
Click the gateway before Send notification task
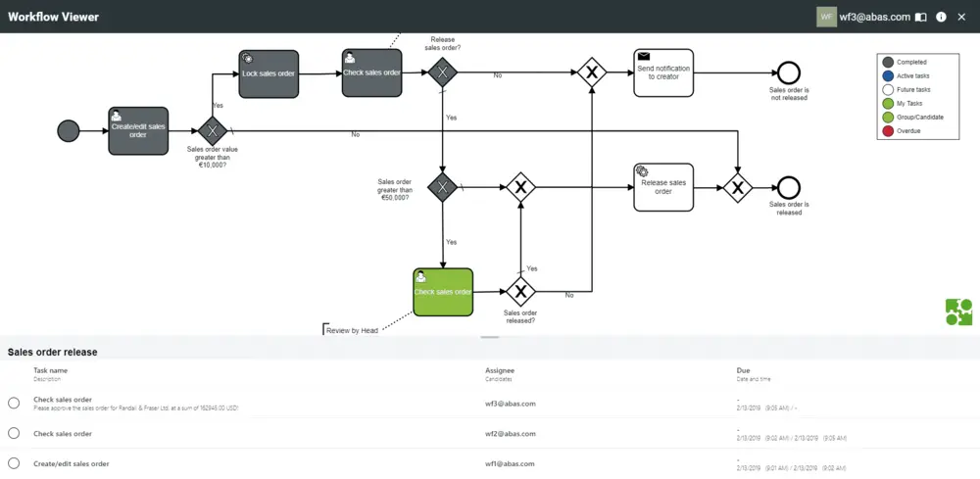coord(592,72)
